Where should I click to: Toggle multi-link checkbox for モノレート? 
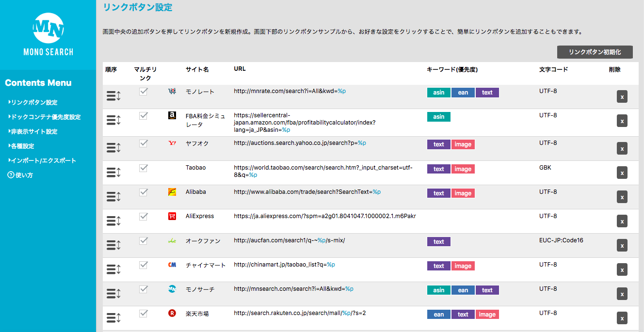pyautogui.click(x=143, y=91)
